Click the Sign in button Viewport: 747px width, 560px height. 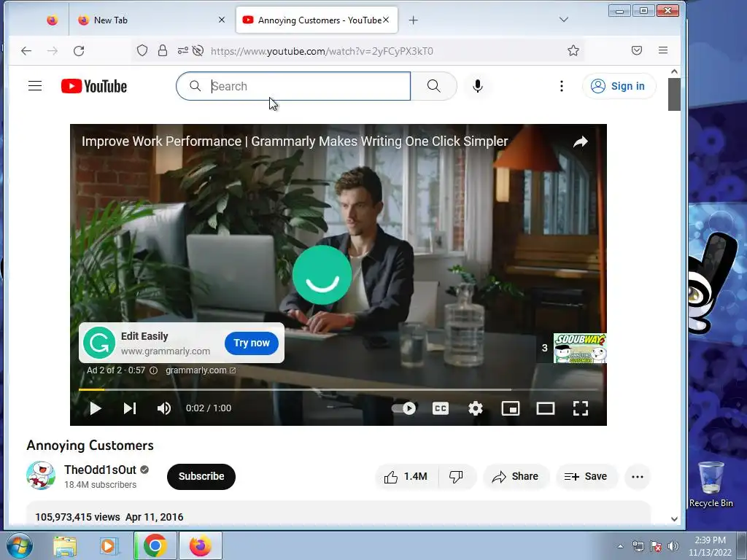[619, 86]
